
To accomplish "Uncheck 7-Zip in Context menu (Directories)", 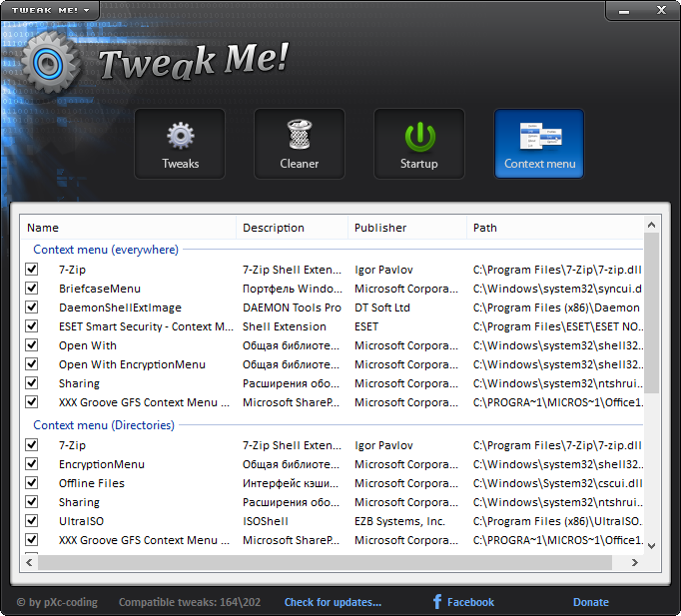I will pyautogui.click(x=31, y=445).
